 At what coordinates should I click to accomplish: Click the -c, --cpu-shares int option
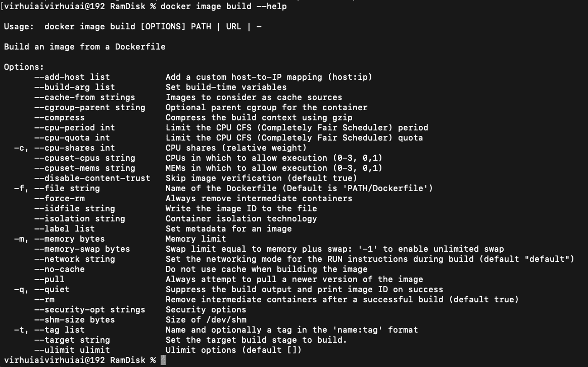coord(65,148)
